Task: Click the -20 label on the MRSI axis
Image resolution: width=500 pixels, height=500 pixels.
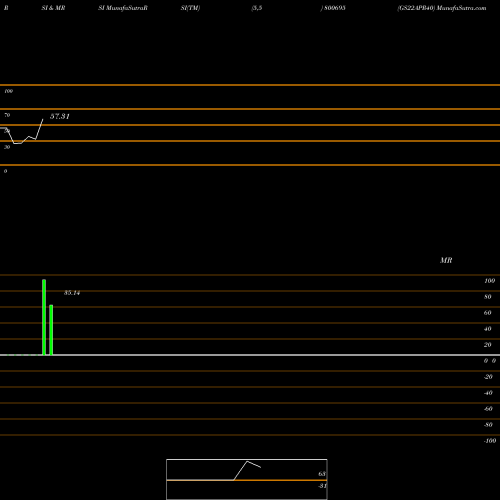Action: [488, 377]
